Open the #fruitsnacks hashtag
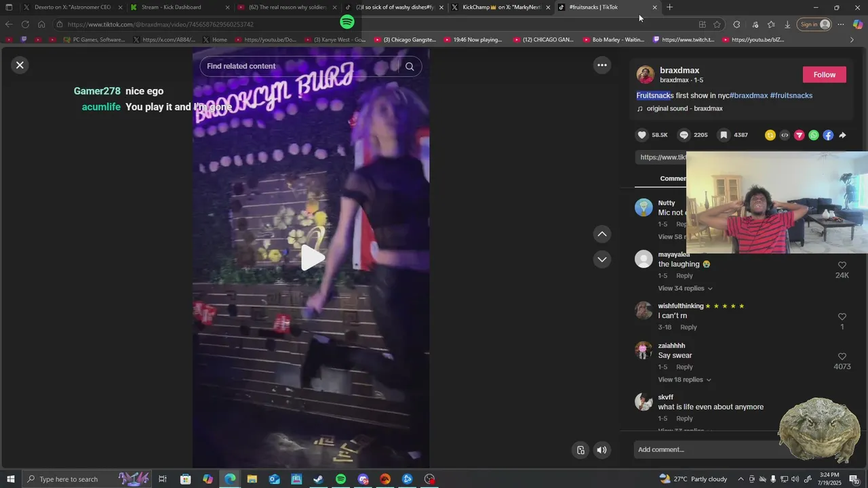The width and height of the screenshot is (868, 488). pos(791,96)
